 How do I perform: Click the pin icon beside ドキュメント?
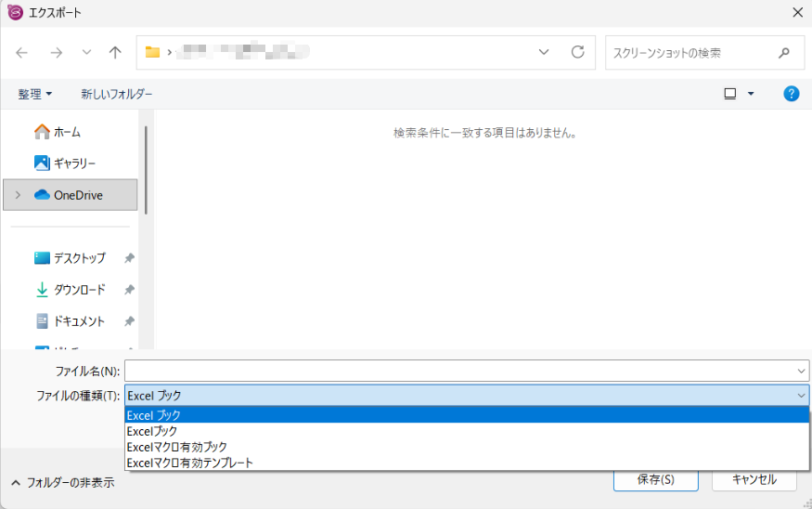click(129, 320)
